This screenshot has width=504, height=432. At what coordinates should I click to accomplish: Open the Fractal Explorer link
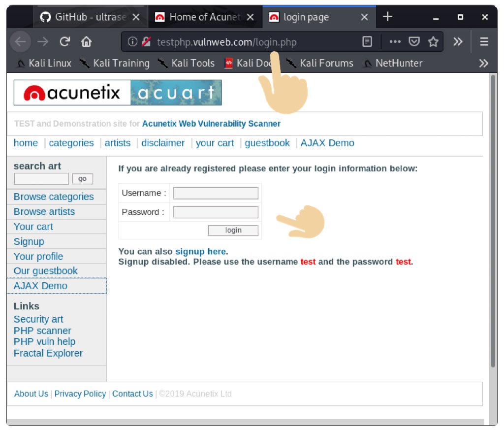click(48, 353)
